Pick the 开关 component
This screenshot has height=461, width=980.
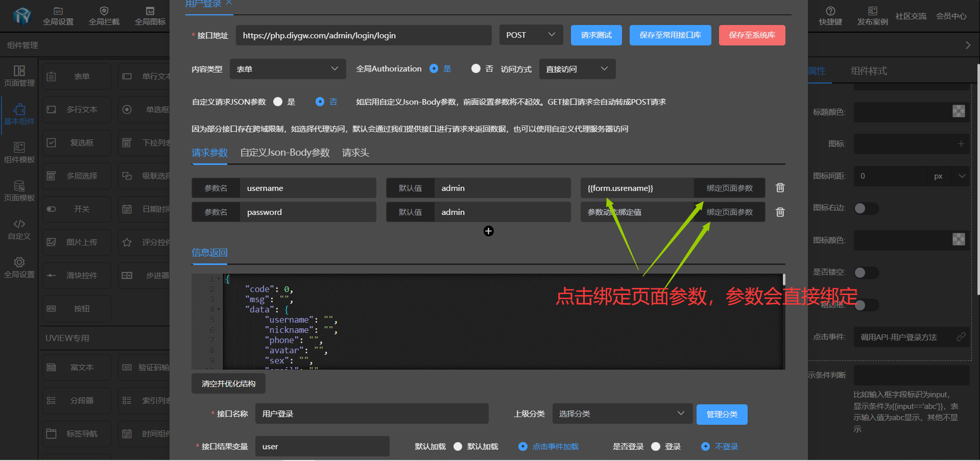(x=77, y=209)
